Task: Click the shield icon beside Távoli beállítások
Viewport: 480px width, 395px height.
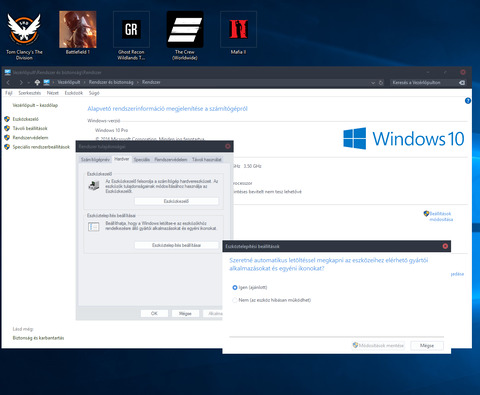Action: point(7,128)
